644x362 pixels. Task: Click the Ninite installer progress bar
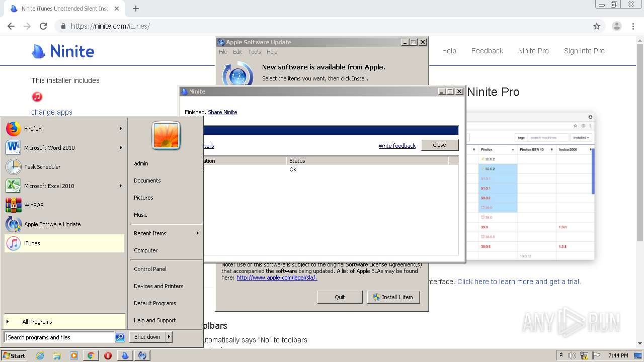(x=331, y=131)
